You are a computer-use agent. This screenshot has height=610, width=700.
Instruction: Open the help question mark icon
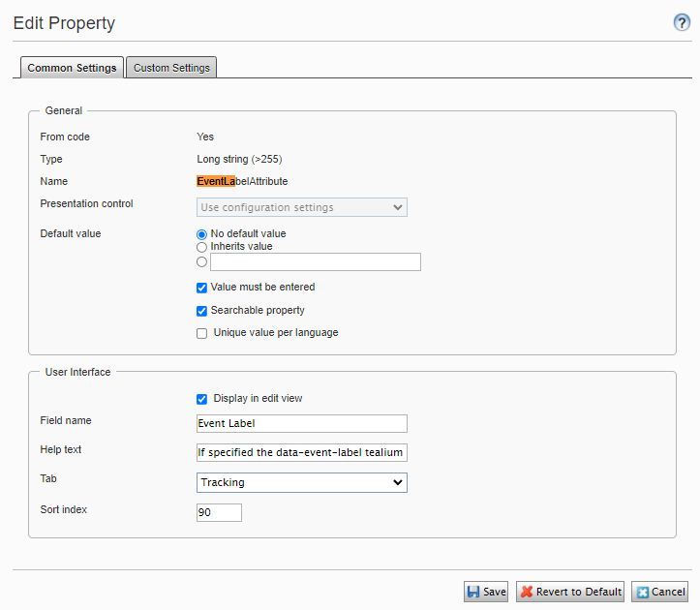click(682, 23)
